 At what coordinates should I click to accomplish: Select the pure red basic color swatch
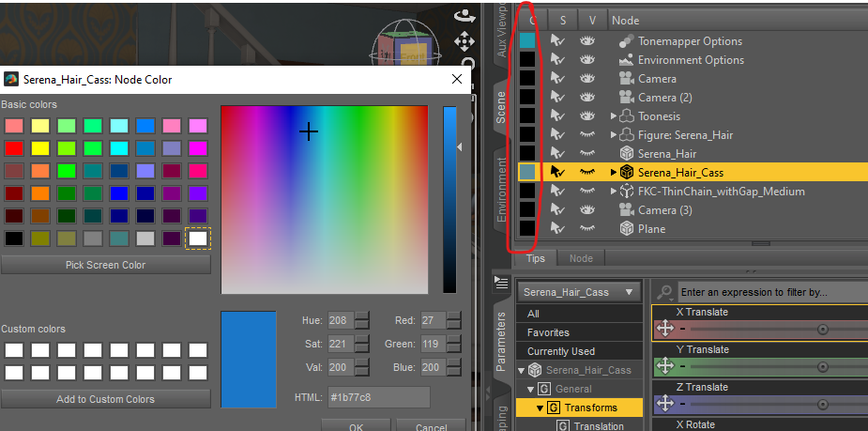click(x=14, y=148)
